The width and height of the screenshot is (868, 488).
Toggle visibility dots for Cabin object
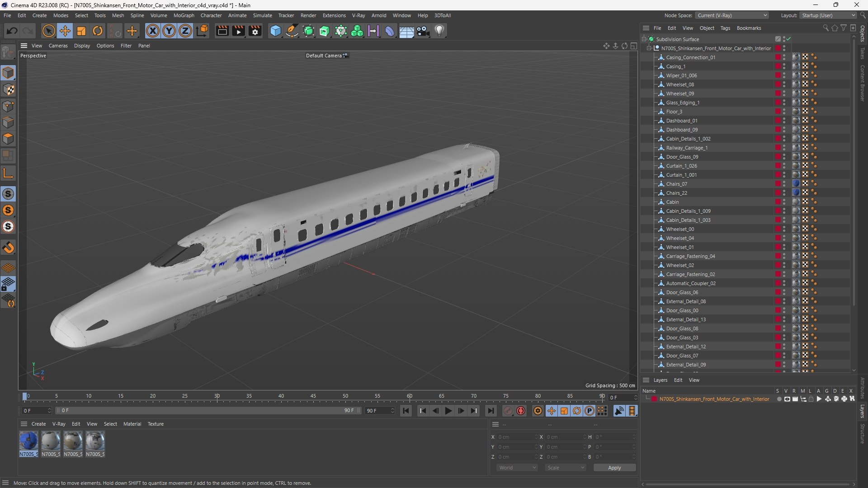(784, 202)
